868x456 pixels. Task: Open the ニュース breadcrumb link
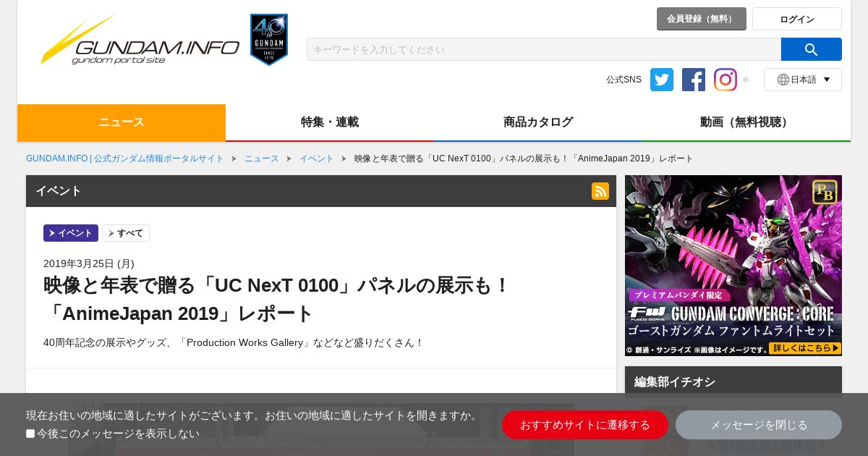[x=262, y=159]
